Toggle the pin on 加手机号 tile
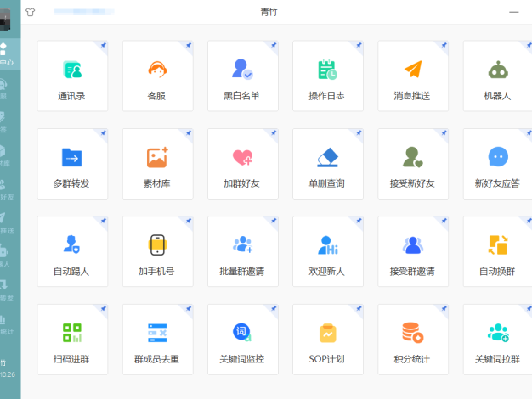The width and height of the screenshot is (532, 399). pyautogui.click(x=189, y=221)
